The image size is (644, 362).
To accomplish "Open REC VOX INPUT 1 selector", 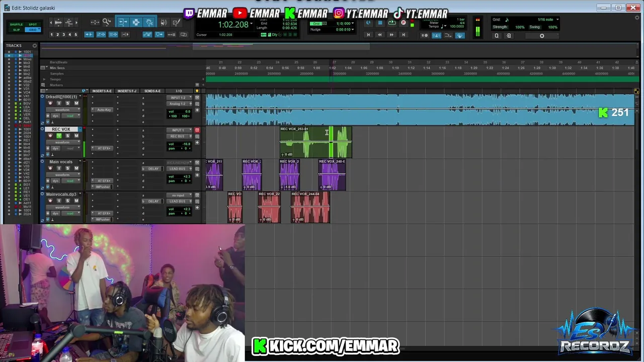I will (179, 130).
